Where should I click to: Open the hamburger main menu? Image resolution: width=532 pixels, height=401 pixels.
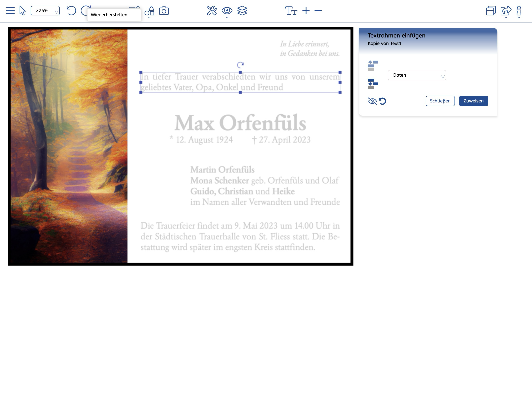click(10, 11)
